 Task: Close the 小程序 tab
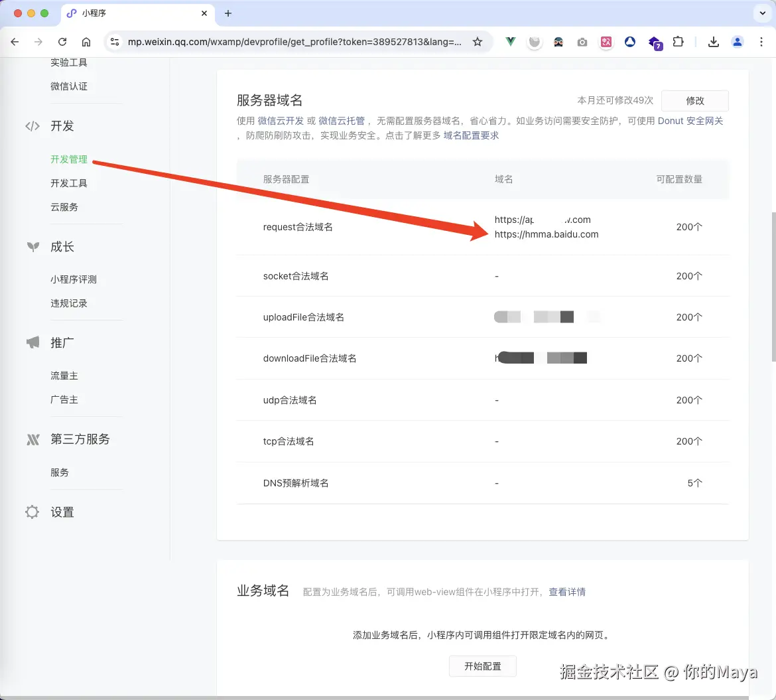click(204, 13)
